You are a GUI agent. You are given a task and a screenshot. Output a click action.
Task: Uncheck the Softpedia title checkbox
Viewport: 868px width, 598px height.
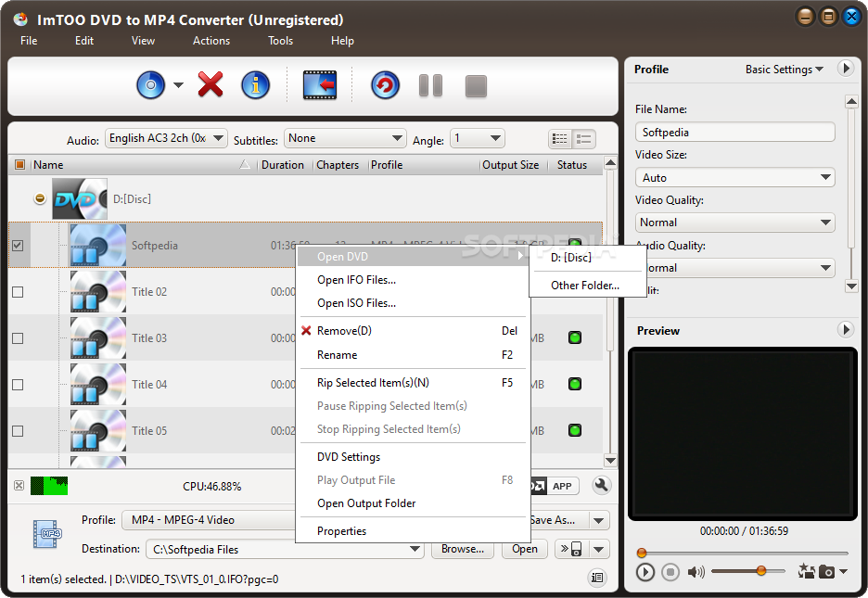click(x=18, y=245)
